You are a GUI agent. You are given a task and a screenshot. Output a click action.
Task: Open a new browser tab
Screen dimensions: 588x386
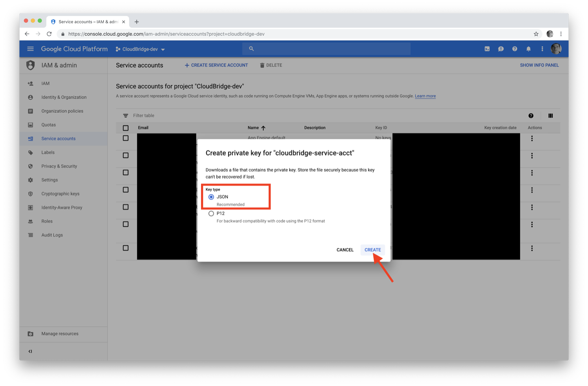pos(136,22)
